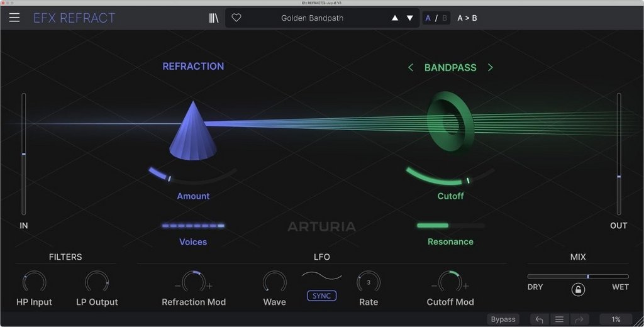Adjust the Refraction Amount arc slider
The image size is (644, 327).
point(192,176)
